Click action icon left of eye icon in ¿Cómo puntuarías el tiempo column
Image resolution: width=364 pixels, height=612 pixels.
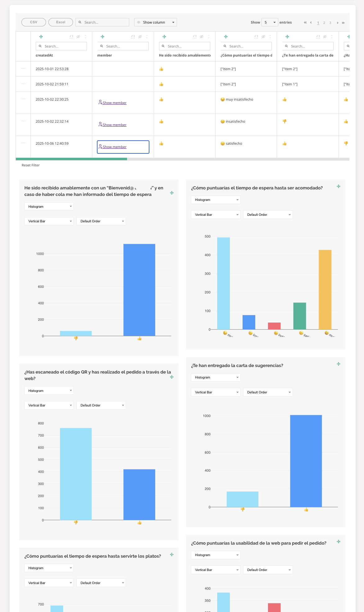tap(256, 37)
